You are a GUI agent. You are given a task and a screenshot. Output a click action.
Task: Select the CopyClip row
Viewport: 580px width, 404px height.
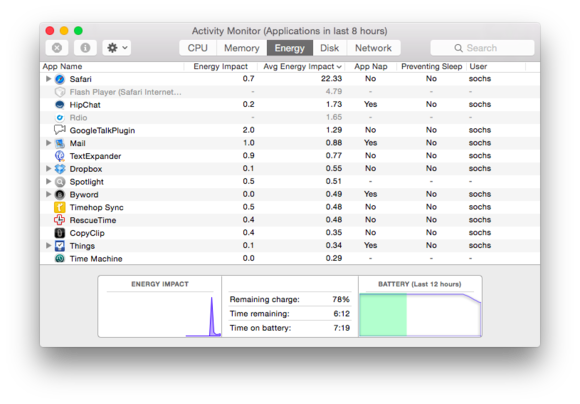(x=290, y=233)
